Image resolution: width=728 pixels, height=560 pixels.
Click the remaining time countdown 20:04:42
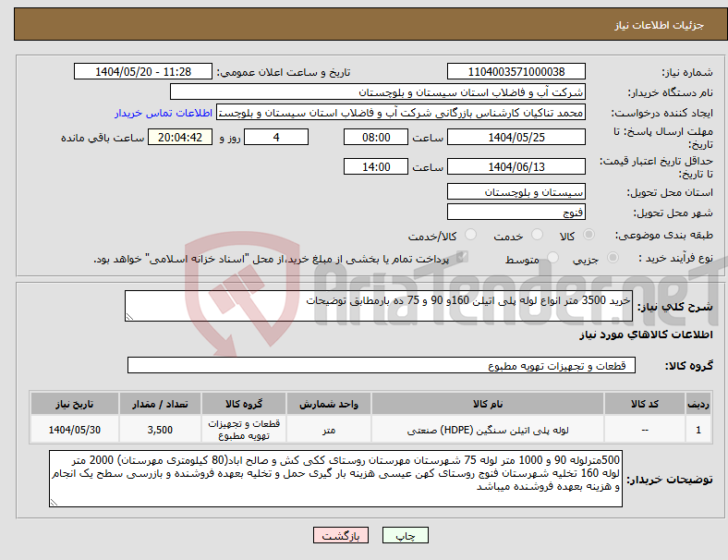(180, 137)
